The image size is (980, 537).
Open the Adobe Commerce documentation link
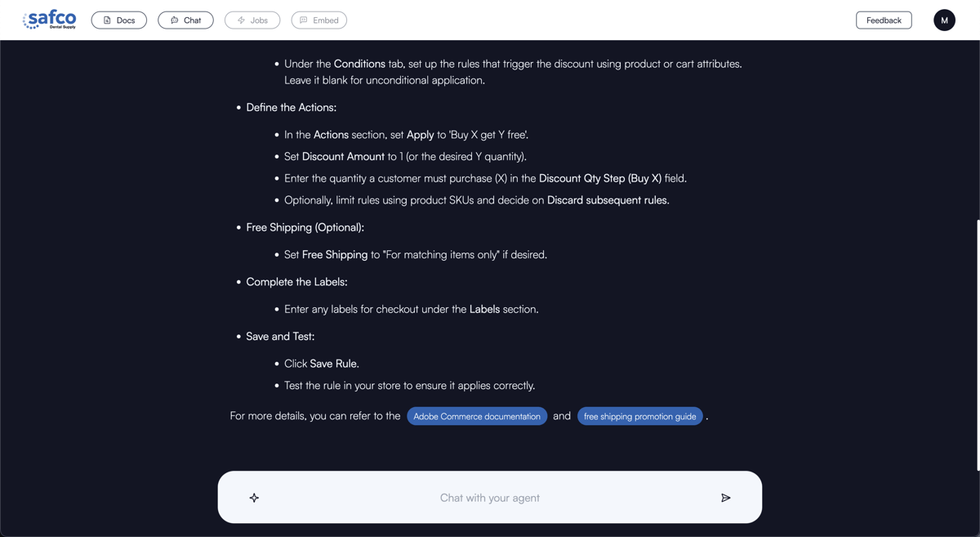pos(477,416)
